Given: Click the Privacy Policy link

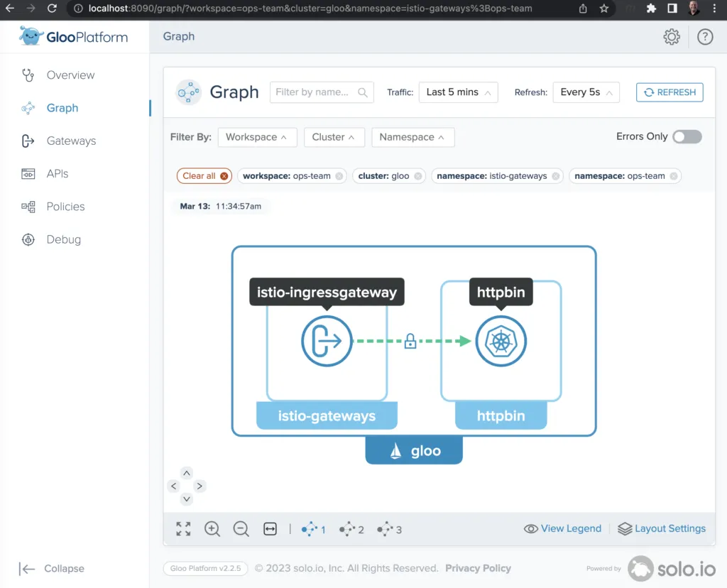Looking at the screenshot, I should point(478,568).
